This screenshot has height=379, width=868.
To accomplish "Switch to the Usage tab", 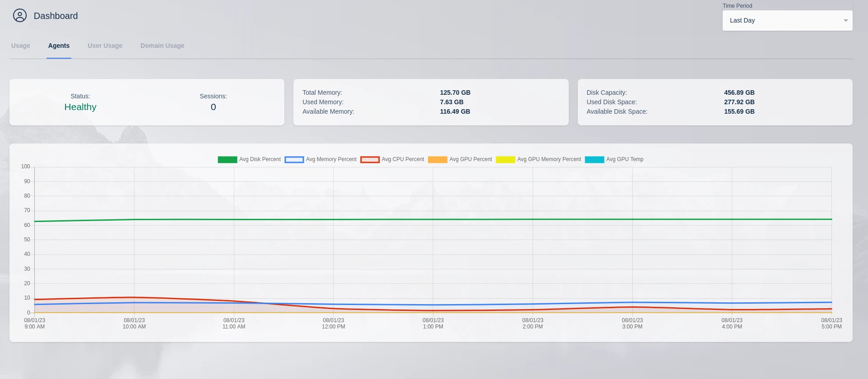I will click(21, 46).
